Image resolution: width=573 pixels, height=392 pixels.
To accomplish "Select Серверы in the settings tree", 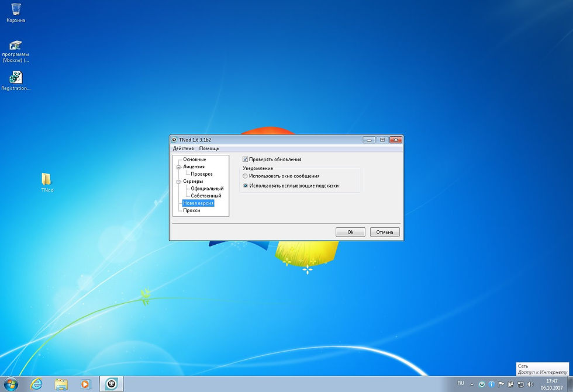I will pyautogui.click(x=193, y=182).
